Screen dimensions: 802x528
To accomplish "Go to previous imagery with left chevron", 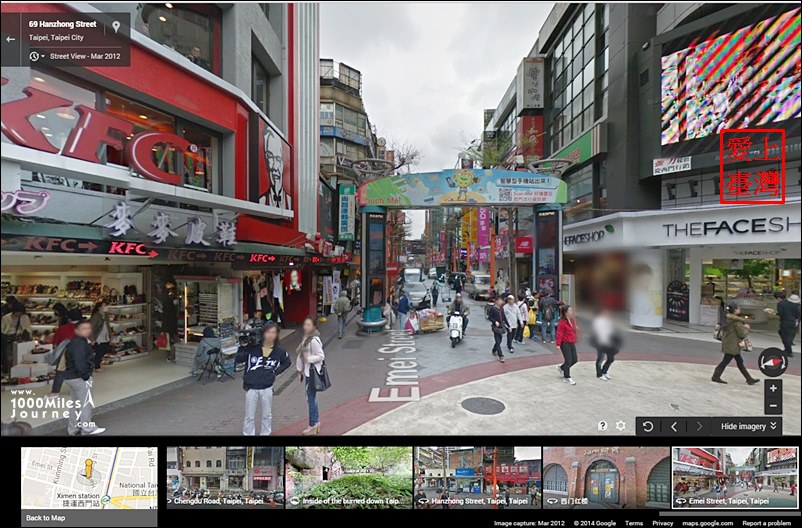I will coord(674,426).
